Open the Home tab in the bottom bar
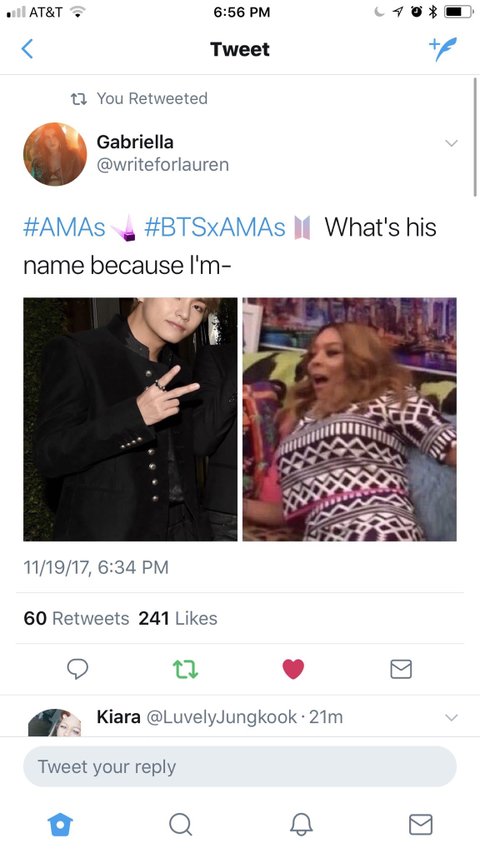480x853 pixels. (x=60, y=824)
